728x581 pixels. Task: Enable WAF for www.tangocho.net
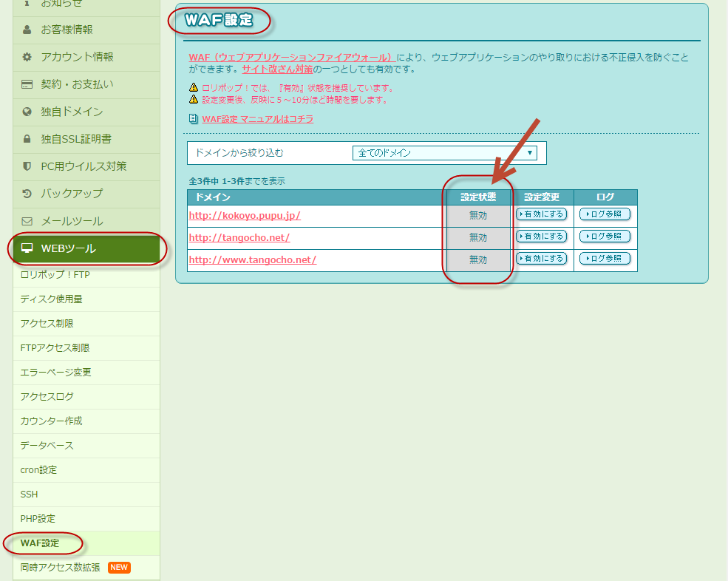pyautogui.click(x=542, y=259)
